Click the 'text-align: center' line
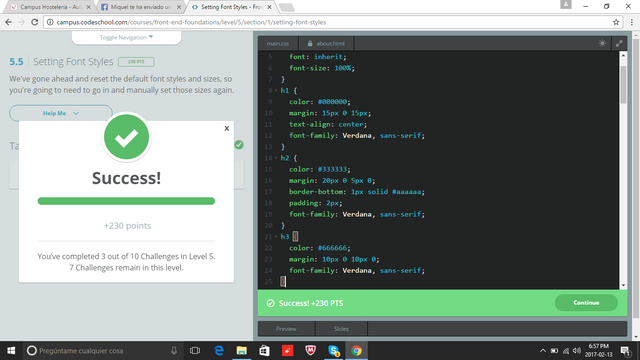The width and height of the screenshot is (640, 360). [328, 124]
